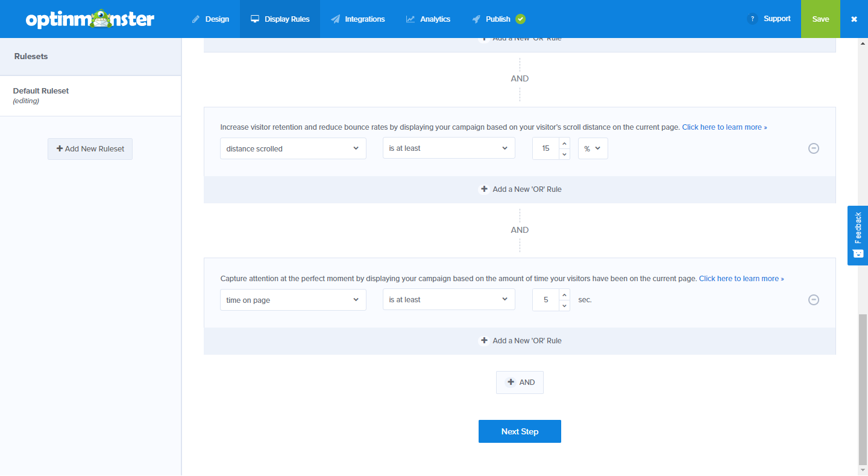Expand the time on page rule dropdown
This screenshot has height=476, width=868.
tap(293, 300)
